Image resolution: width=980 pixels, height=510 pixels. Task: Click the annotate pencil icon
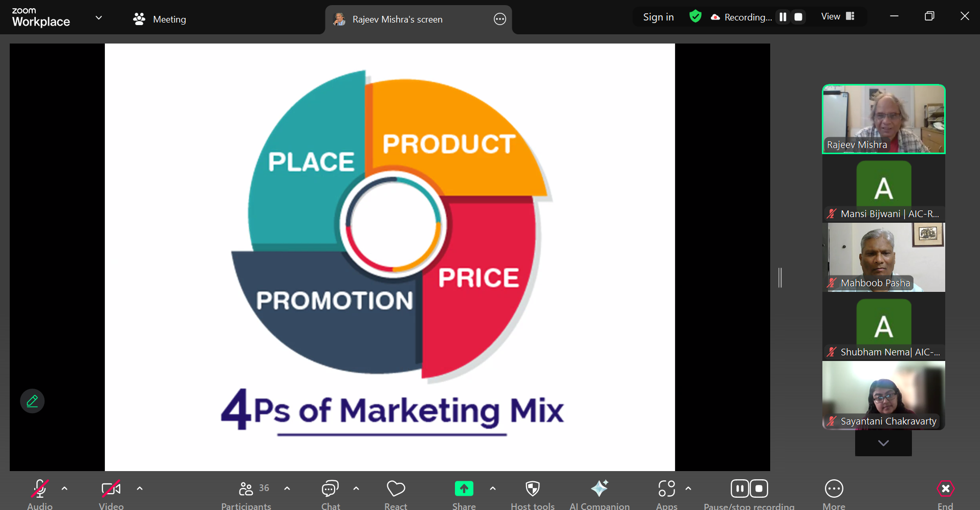[x=32, y=401]
